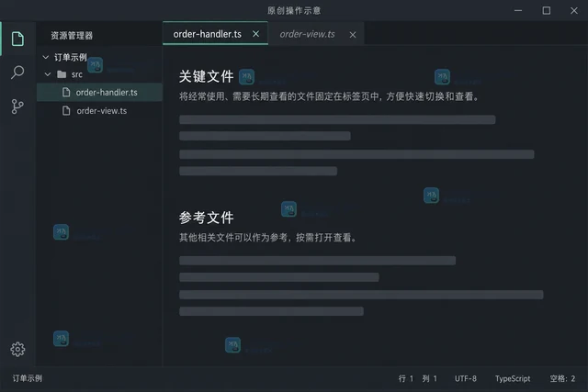The height and width of the screenshot is (392, 588).
Task: Close the order-handler.ts tab
Action: 255,34
